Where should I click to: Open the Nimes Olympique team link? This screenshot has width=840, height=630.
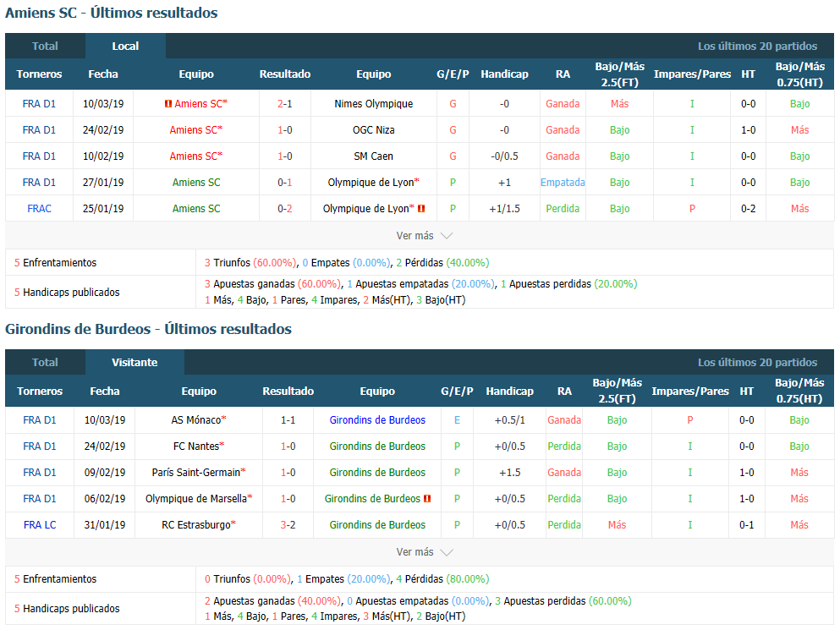373,104
